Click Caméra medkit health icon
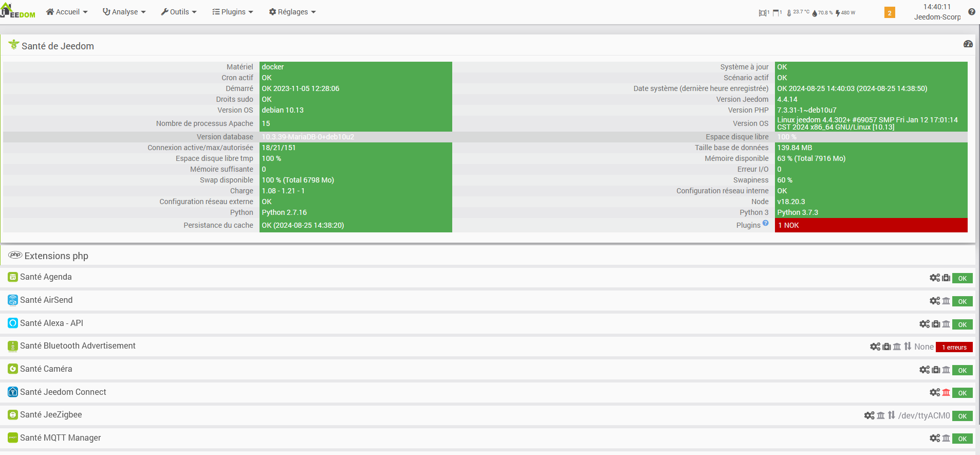980x455 pixels. pos(936,370)
